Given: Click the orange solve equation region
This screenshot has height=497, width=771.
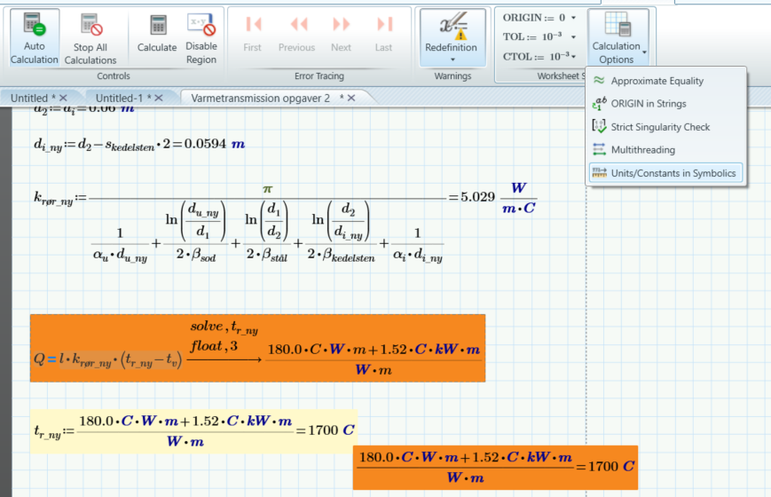Looking at the screenshot, I should [x=257, y=348].
